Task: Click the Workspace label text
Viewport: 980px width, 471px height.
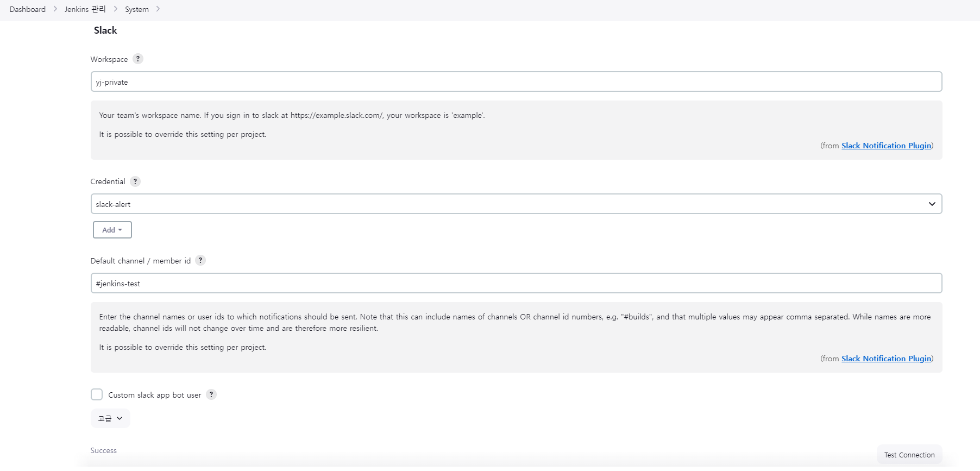Action: click(109, 59)
